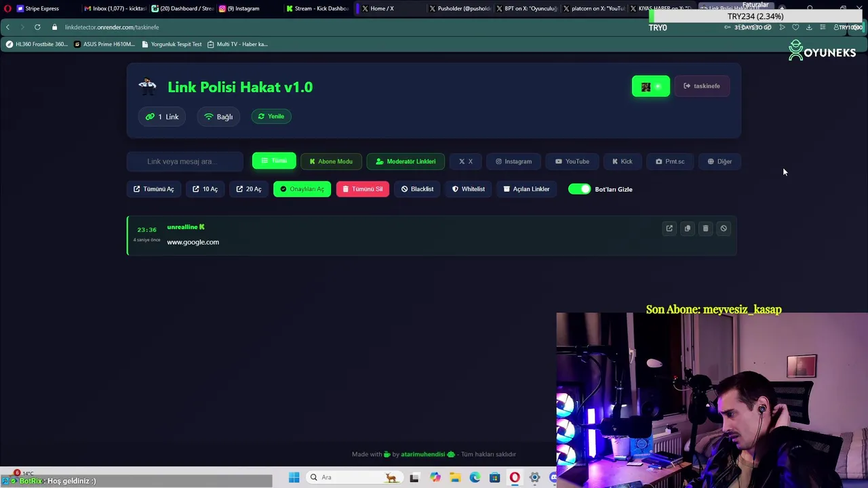Switch to the Pusholder X tab
This screenshot has height=488, width=868.
[x=460, y=8]
